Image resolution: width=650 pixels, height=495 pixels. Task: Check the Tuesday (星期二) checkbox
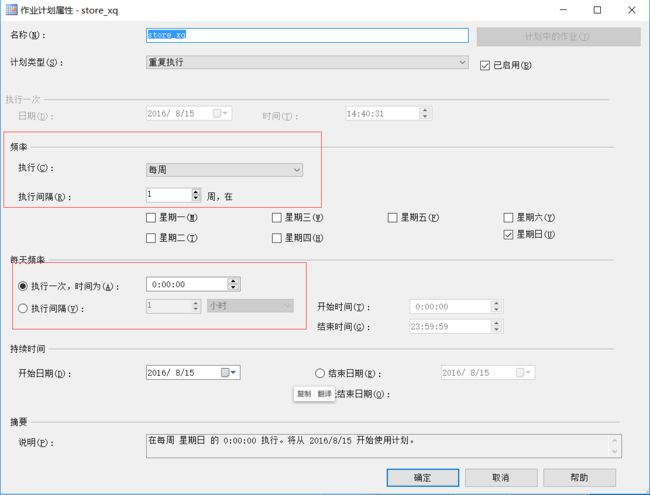151,238
